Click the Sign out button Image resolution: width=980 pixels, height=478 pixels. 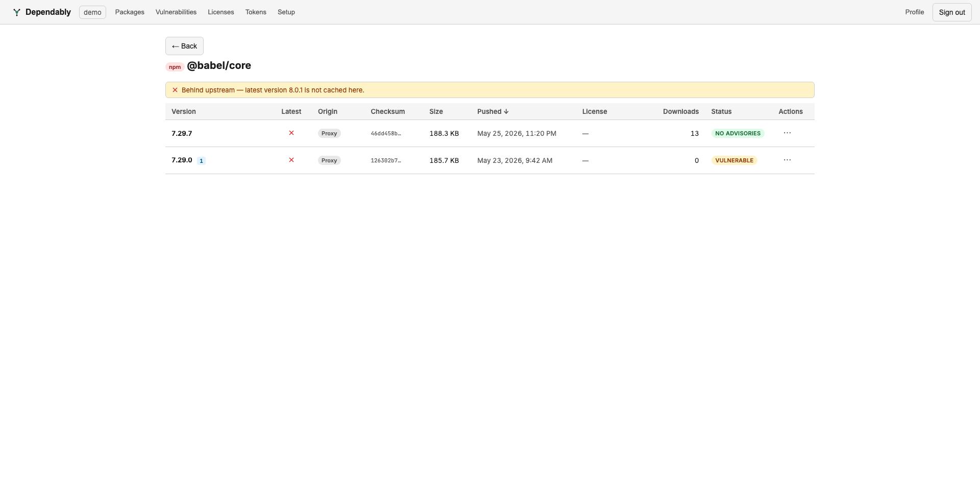pyautogui.click(x=952, y=12)
